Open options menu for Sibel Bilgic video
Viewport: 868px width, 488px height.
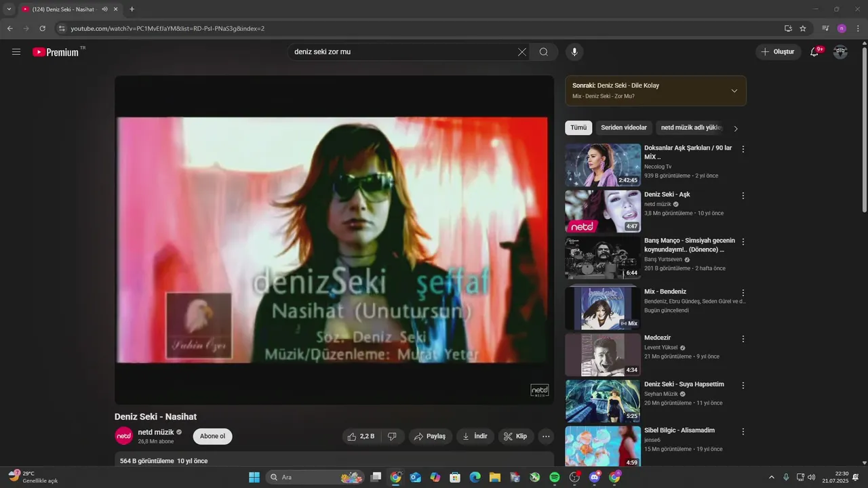point(743,432)
